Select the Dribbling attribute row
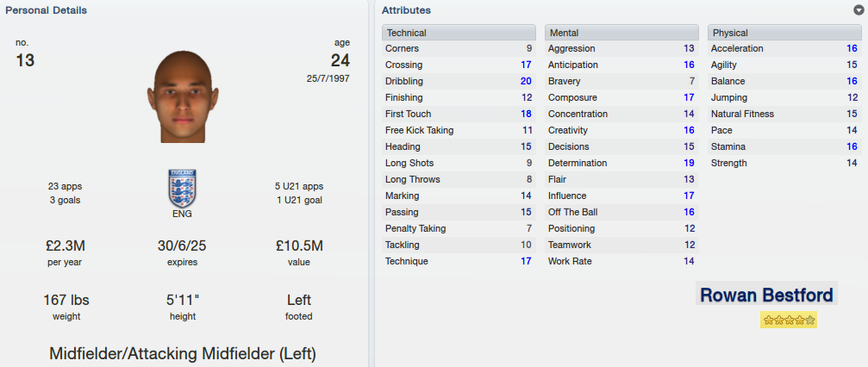This screenshot has height=367, width=868. pyautogui.click(x=459, y=81)
